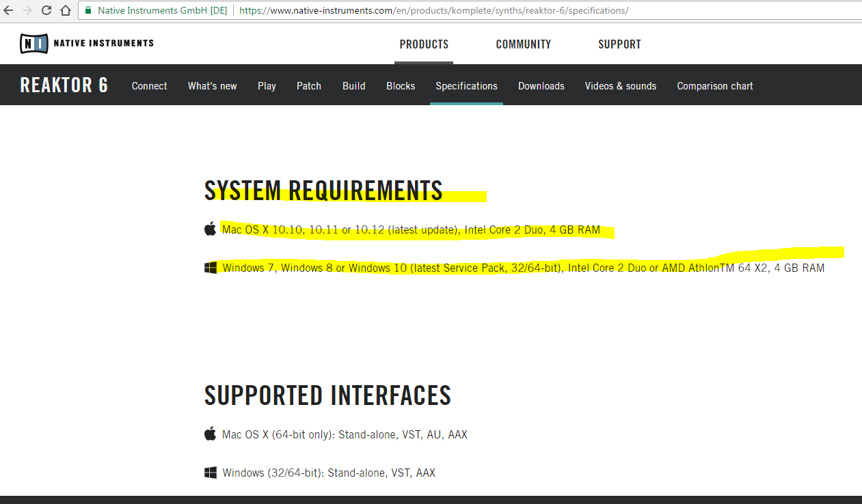Switch to the Connect tab
The image size is (862, 504).
(150, 86)
